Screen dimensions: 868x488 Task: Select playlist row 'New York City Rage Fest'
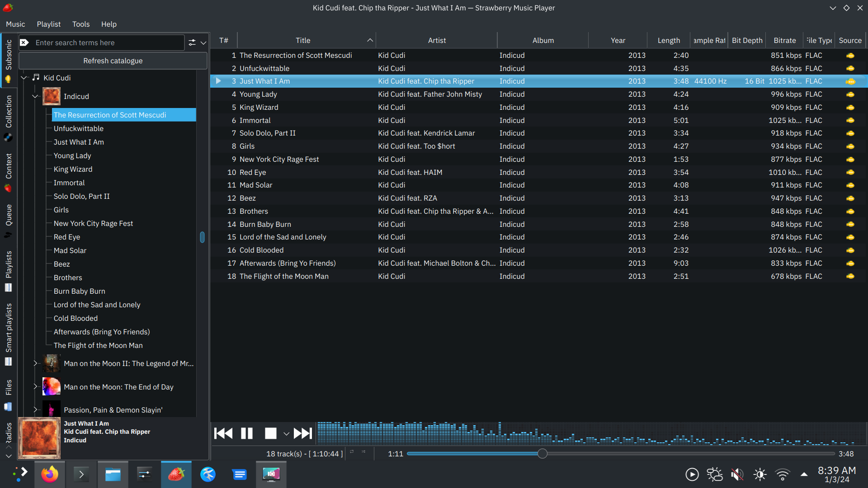[x=538, y=159]
